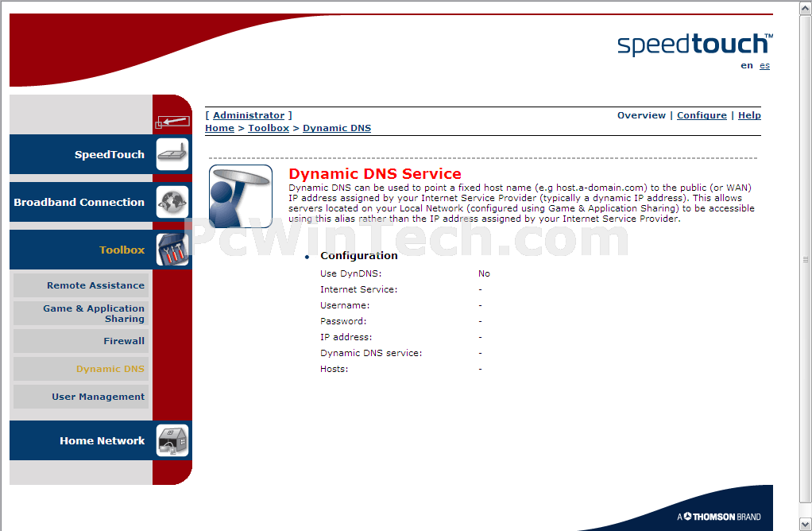Click the 'Dynamic DNS service:' label
The height and width of the screenshot is (531, 812).
click(371, 353)
